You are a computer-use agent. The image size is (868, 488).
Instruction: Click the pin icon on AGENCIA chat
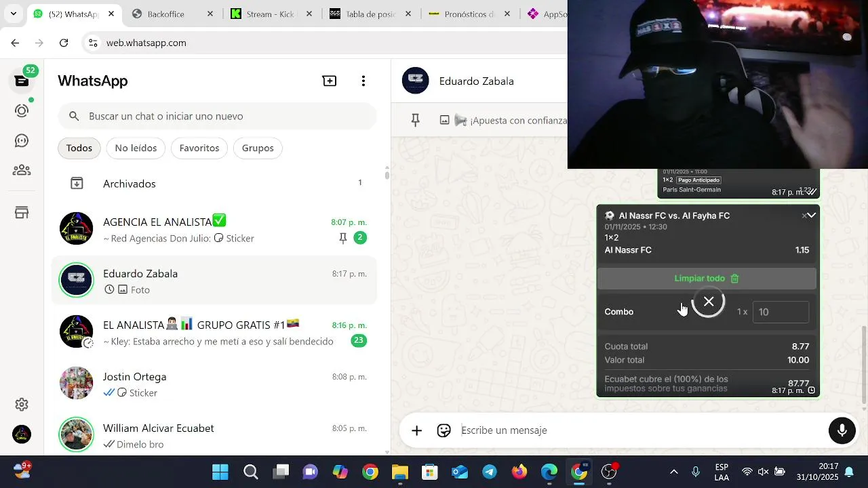click(343, 238)
